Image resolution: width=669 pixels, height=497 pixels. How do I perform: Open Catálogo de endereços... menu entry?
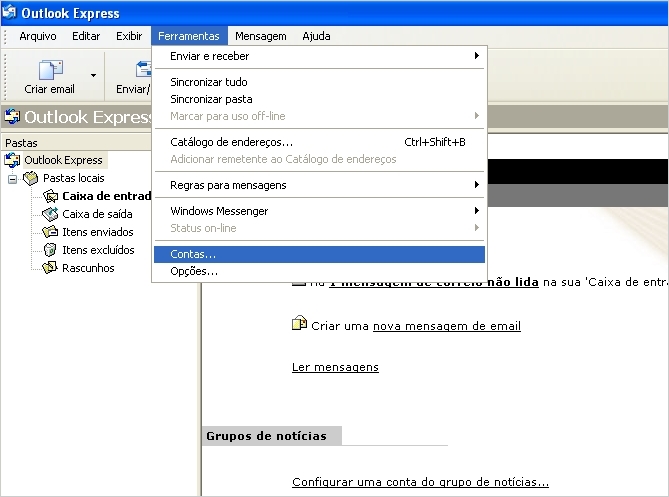[x=231, y=142]
